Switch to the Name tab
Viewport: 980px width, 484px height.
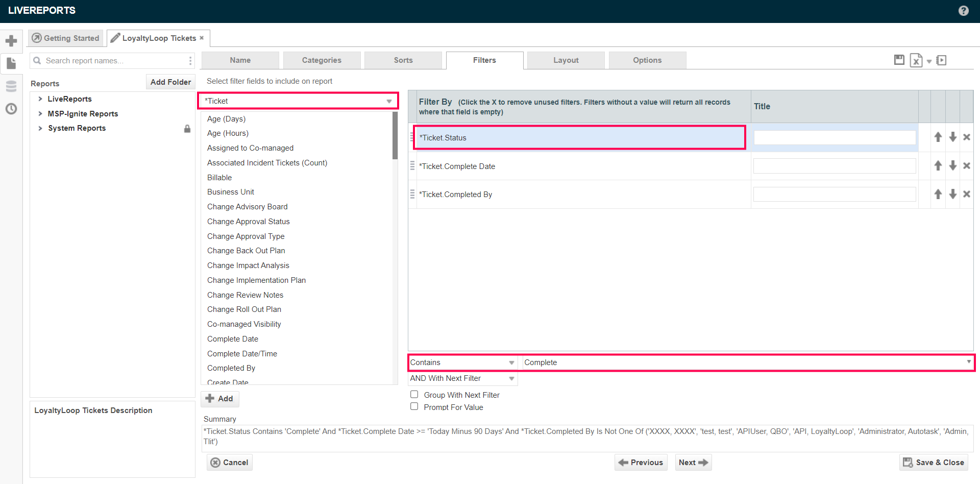pos(240,60)
